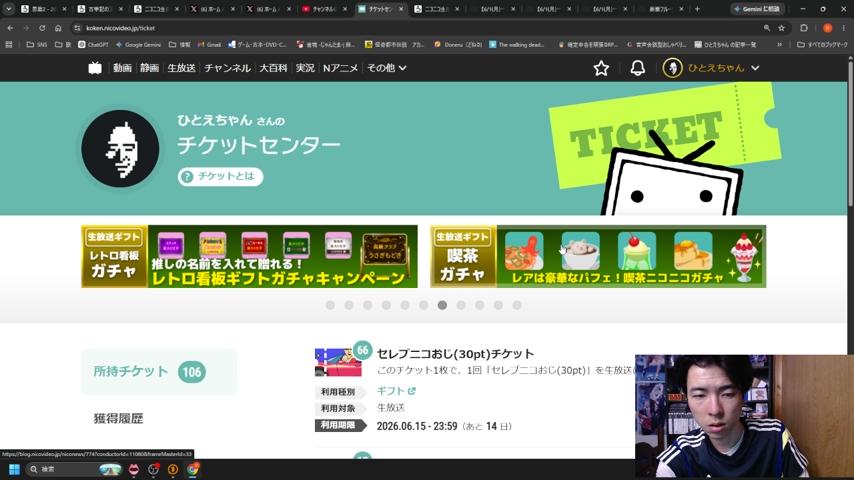Open the チャンネル menu item
This screenshot has height=480, width=854.
[x=227, y=68]
